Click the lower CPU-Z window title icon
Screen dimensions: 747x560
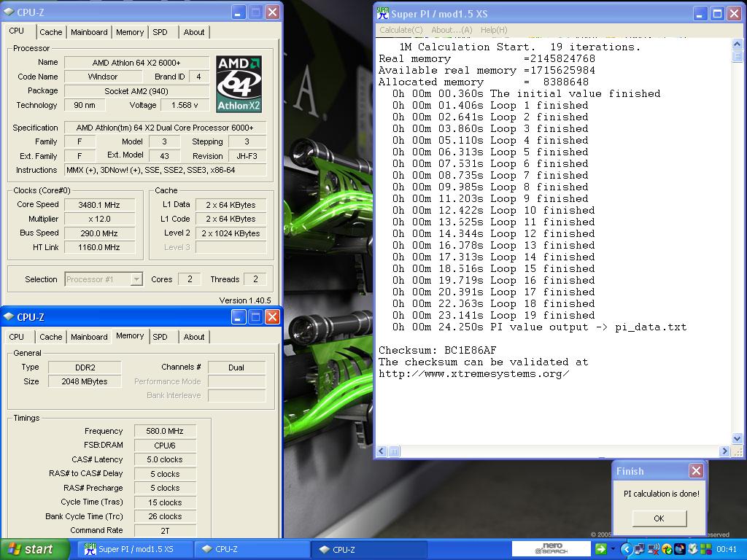pyautogui.click(x=9, y=316)
